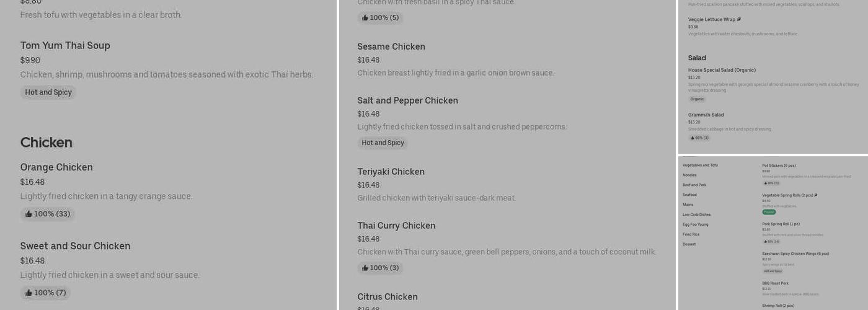The width and height of the screenshot is (868, 310).
Task: Open the Szechwan Spicy Chicken Wings item
Action: [795, 254]
